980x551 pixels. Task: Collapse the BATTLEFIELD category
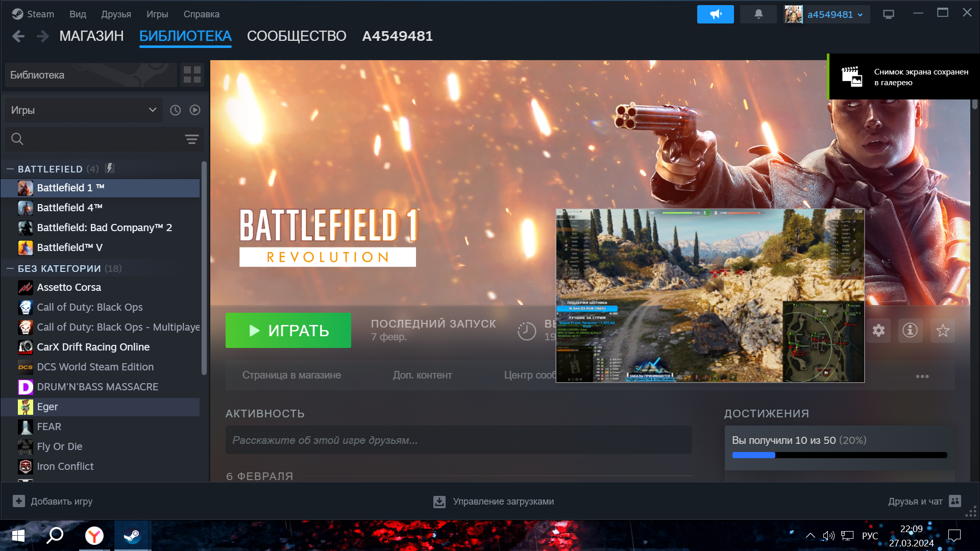click(x=10, y=169)
